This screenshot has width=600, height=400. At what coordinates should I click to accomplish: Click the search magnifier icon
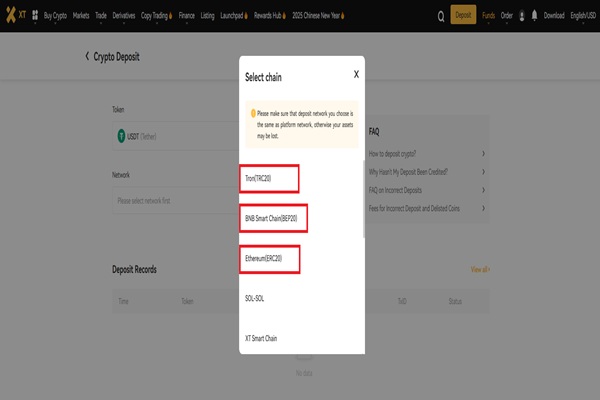[441, 16]
